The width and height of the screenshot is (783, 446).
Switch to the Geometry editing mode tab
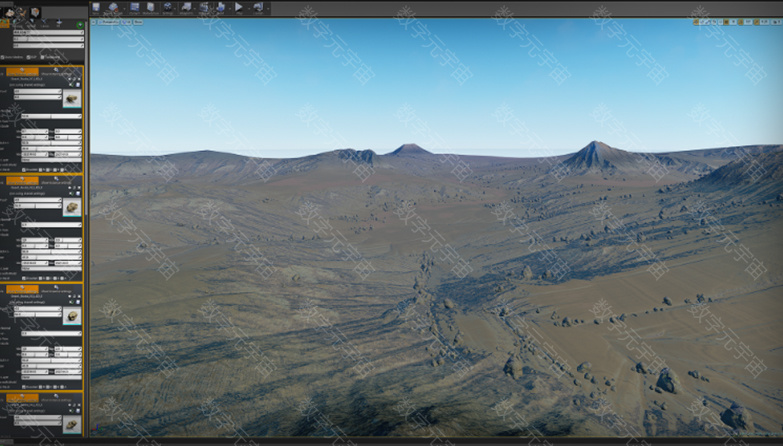(x=35, y=12)
